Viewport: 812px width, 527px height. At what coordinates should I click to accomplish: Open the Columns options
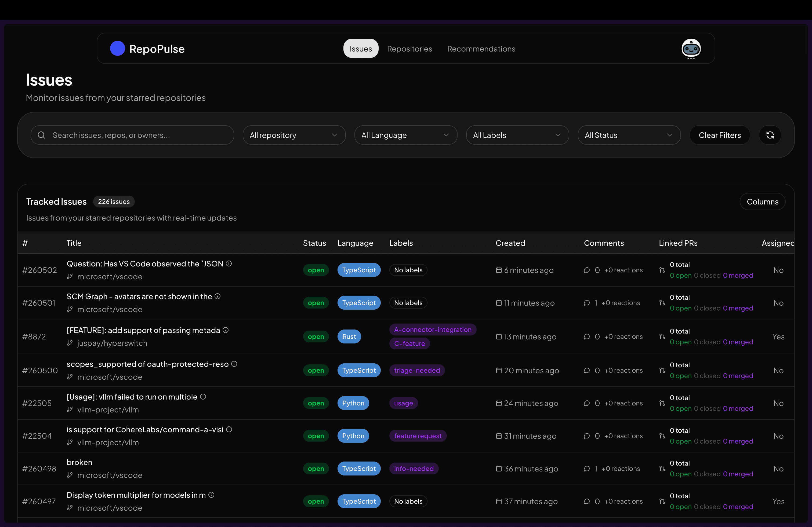(x=763, y=202)
